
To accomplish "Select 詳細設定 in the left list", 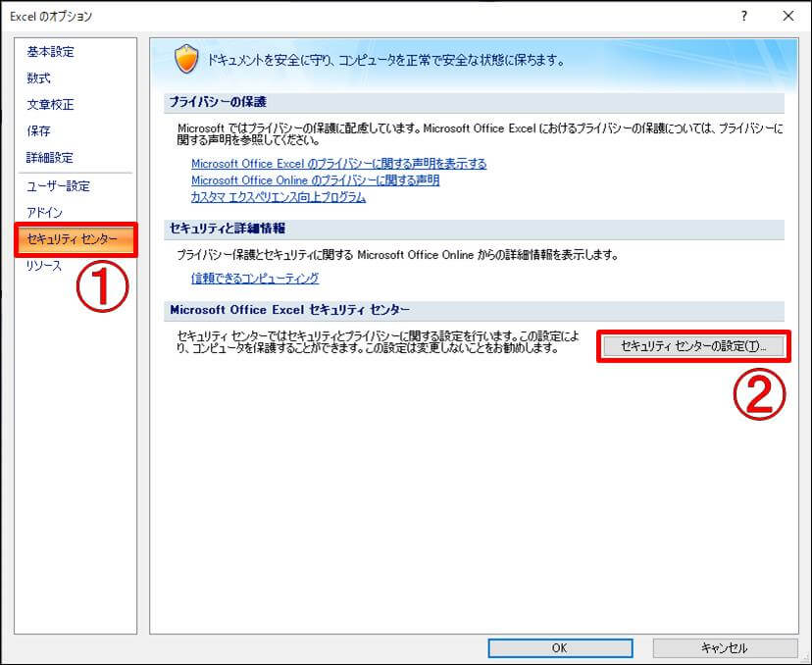I will (x=50, y=158).
